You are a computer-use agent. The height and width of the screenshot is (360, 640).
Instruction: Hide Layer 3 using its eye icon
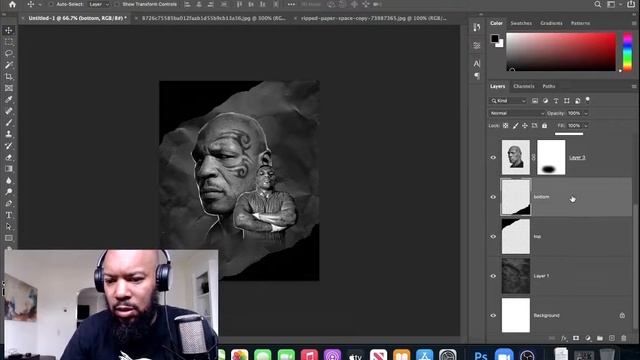click(x=493, y=158)
